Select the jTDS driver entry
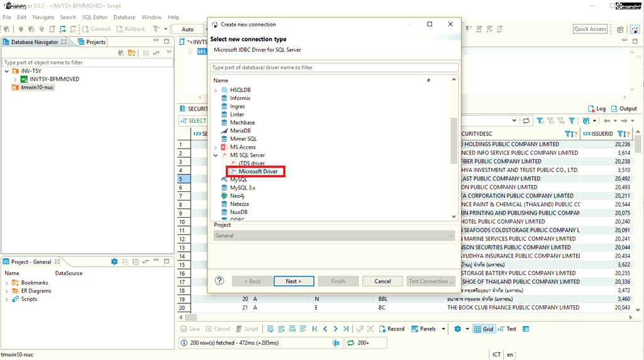 click(252, 163)
